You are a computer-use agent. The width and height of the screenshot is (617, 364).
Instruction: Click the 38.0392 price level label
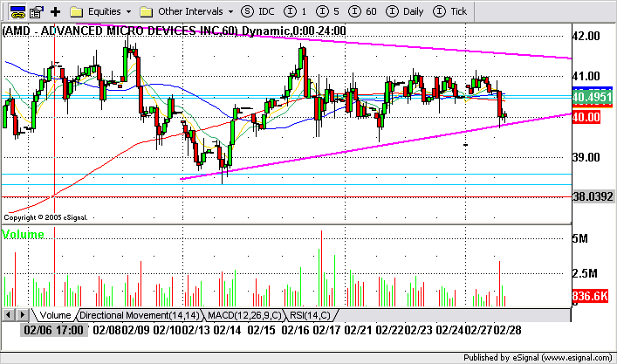point(593,196)
